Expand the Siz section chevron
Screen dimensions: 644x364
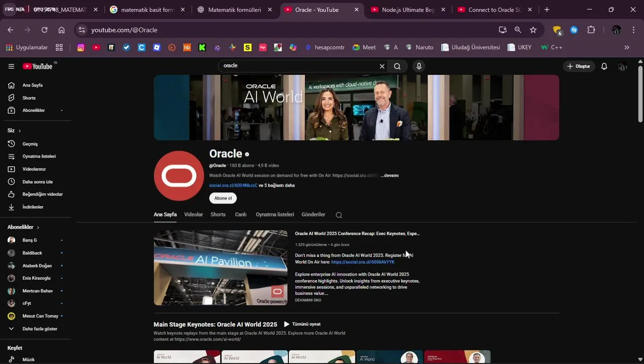tap(20, 131)
